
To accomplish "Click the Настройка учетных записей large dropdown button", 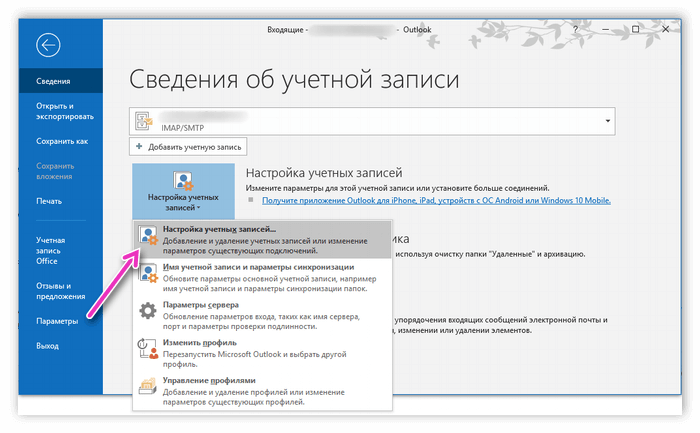I will [x=183, y=191].
